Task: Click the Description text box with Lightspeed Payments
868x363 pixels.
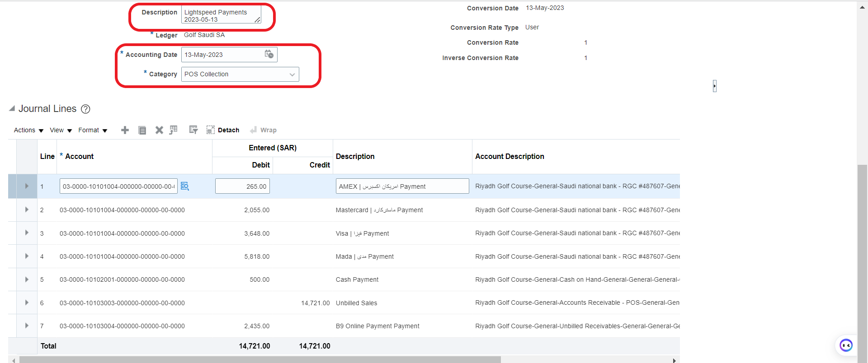Action: [221, 14]
